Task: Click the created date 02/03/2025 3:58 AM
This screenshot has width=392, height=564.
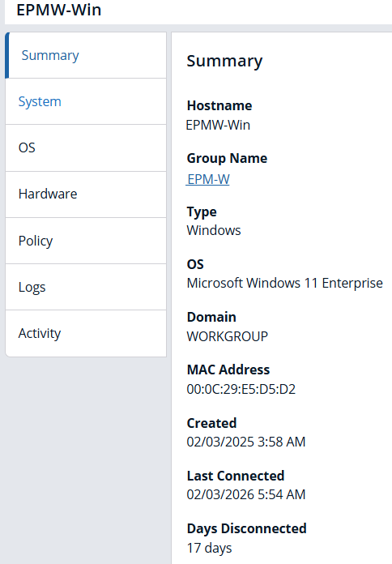Action: pyautogui.click(x=246, y=442)
